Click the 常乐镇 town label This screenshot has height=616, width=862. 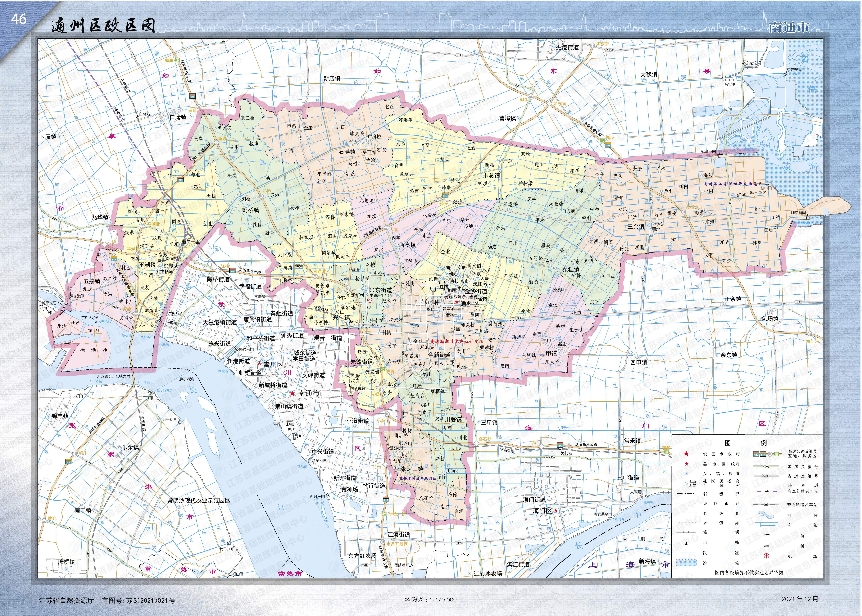point(633,441)
